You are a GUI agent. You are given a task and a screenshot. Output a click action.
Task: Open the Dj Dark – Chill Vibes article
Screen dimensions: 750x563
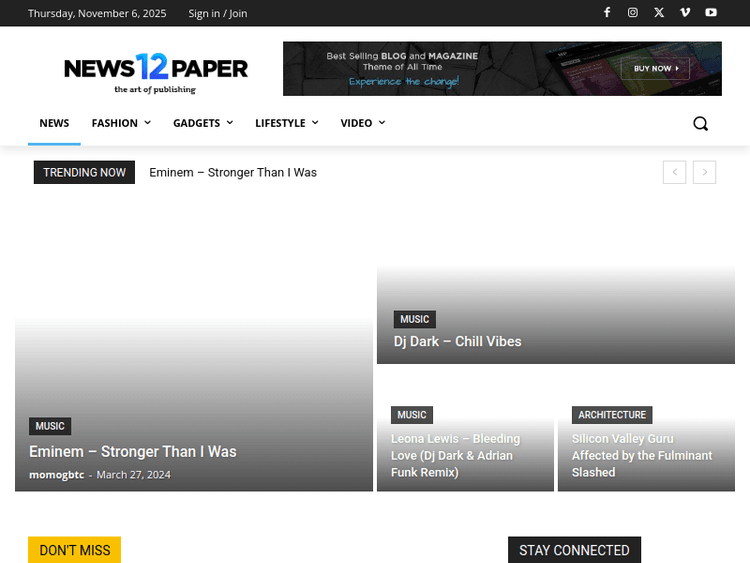(457, 341)
